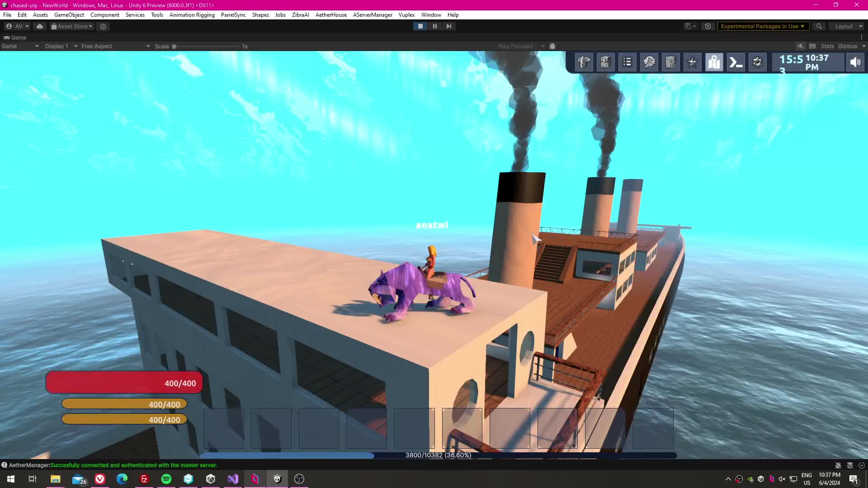868x488 pixels.
Task: Open Unity undo history icon
Action: pyautogui.click(x=708, y=26)
